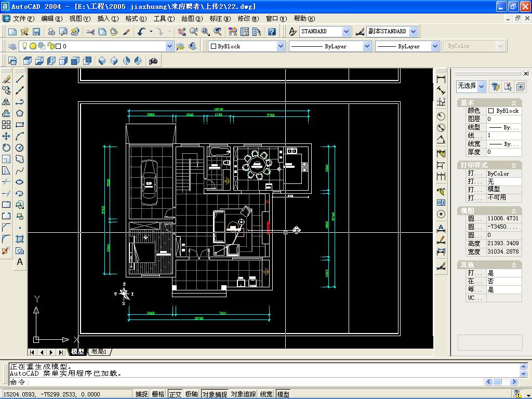Toggle 捕捉 snap mode in status bar
The height and width of the screenshot is (399, 532).
141,394
